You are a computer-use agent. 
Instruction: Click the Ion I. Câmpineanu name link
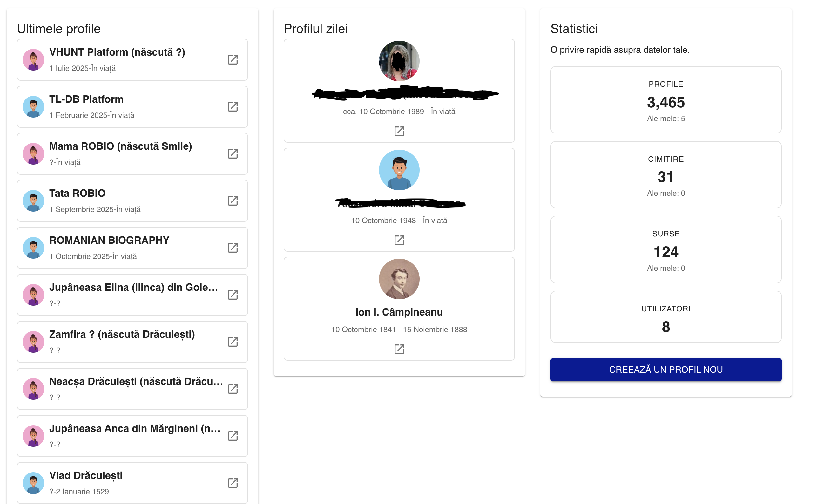point(399,312)
